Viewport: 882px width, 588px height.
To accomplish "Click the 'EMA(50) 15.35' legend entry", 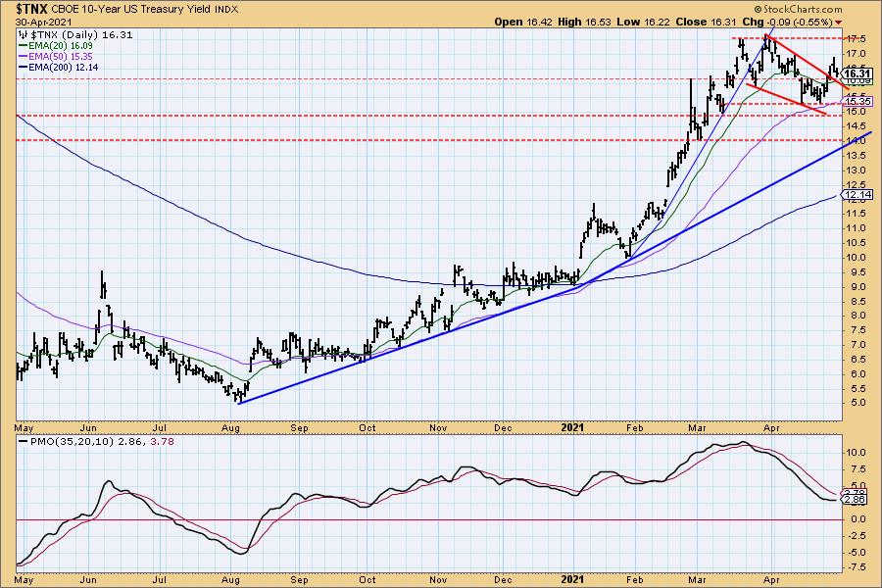I will (x=61, y=56).
